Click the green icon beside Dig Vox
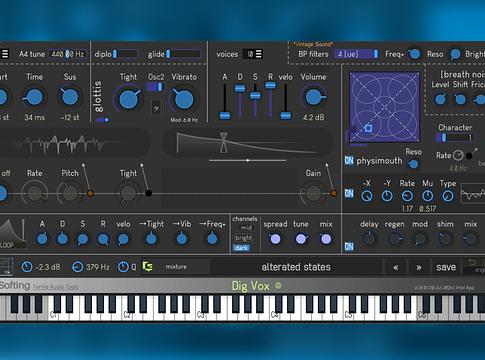 pyautogui.click(x=278, y=285)
